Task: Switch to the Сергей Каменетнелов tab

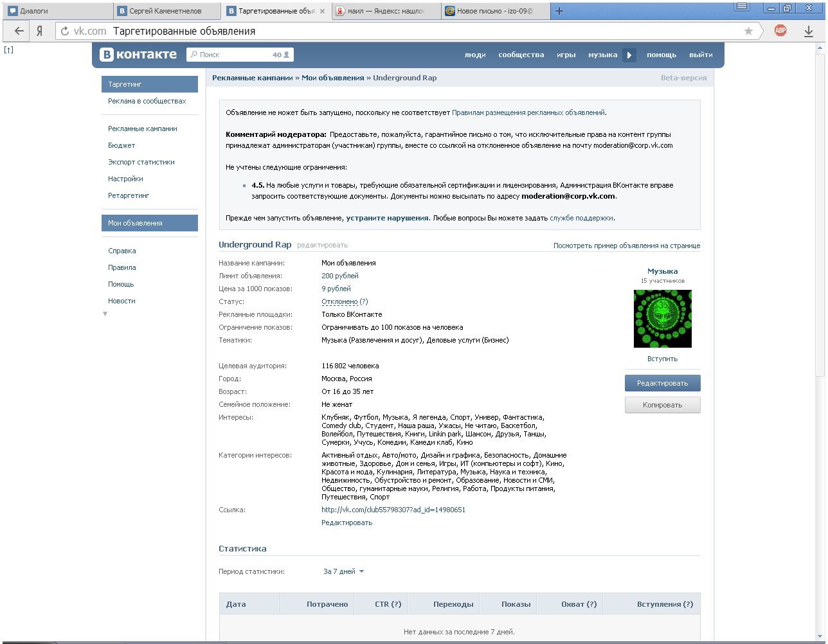Action: pyautogui.click(x=167, y=11)
